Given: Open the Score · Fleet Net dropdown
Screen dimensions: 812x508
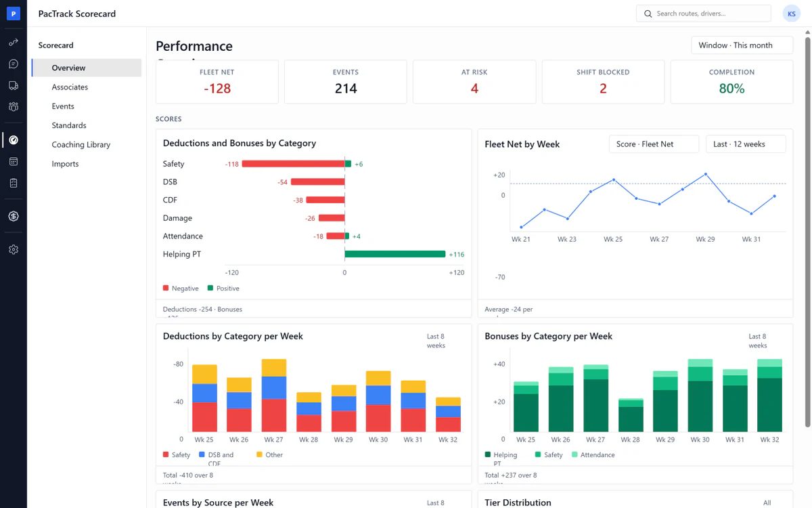Looking at the screenshot, I should (x=654, y=144).
